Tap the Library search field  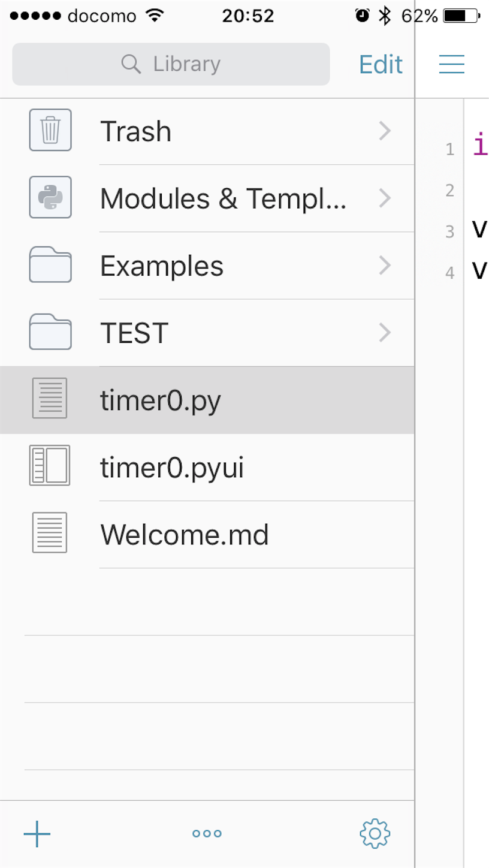[171, 64]
